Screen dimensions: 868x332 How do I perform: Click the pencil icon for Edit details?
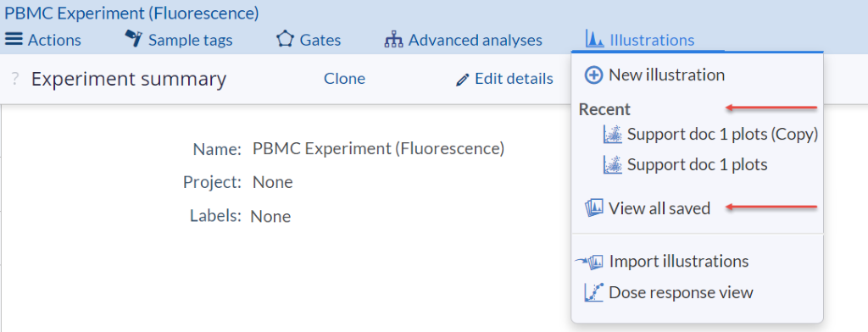point(462,80)
